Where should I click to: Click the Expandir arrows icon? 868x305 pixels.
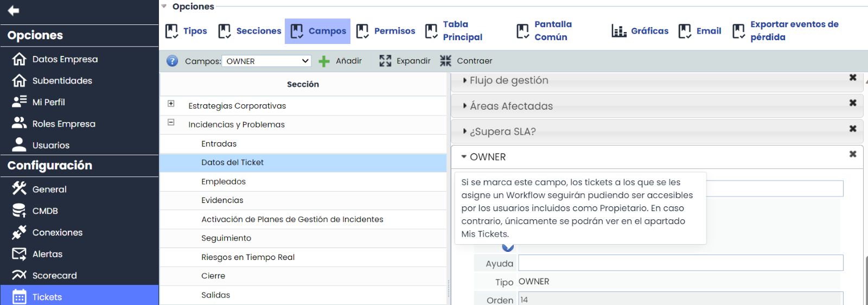coord(385,61)
